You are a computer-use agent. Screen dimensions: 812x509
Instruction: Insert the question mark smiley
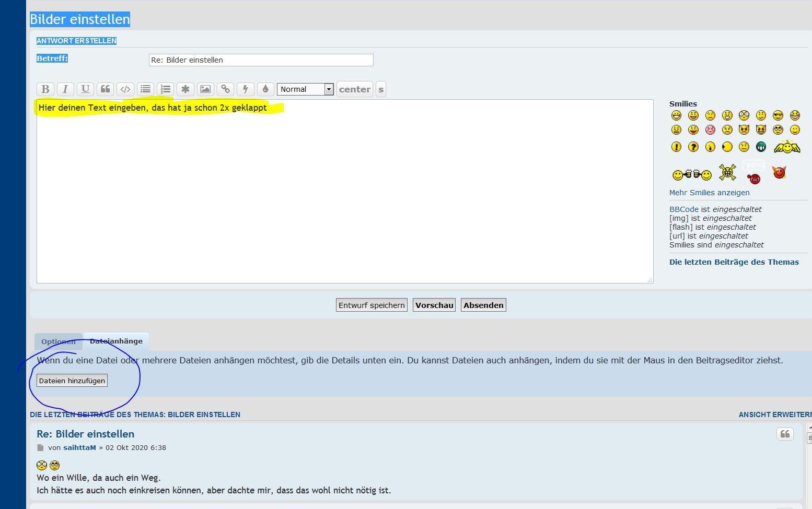693,147
